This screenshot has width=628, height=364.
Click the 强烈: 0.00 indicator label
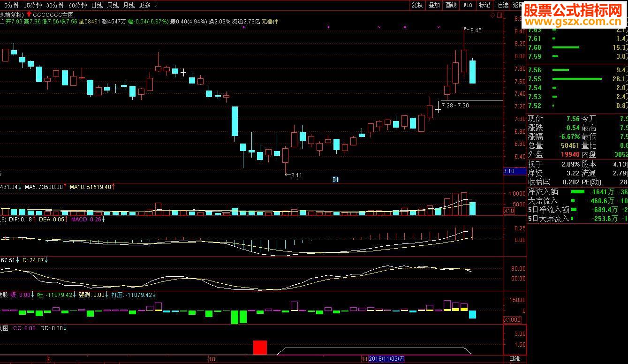(91, 295)
